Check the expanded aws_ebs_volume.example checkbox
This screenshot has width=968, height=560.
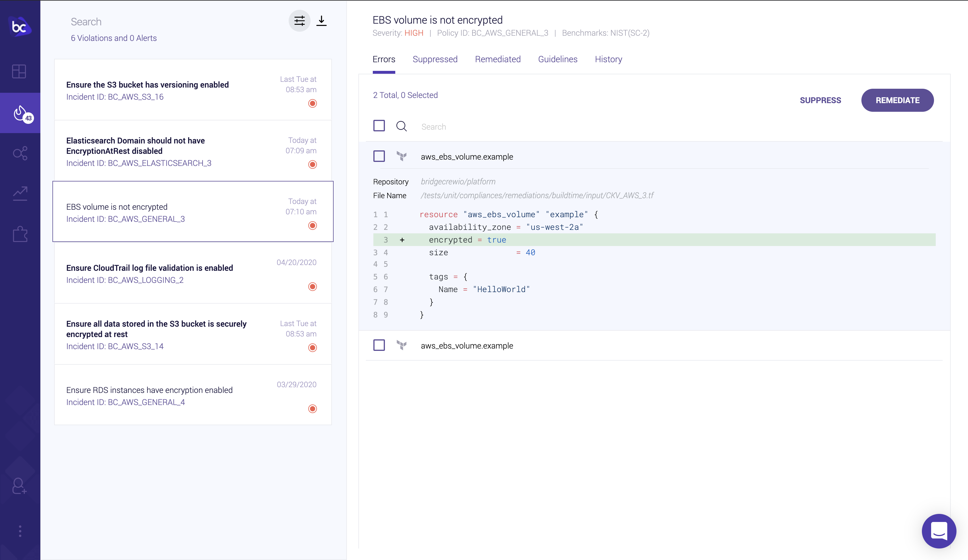click(x=379, y=156)
